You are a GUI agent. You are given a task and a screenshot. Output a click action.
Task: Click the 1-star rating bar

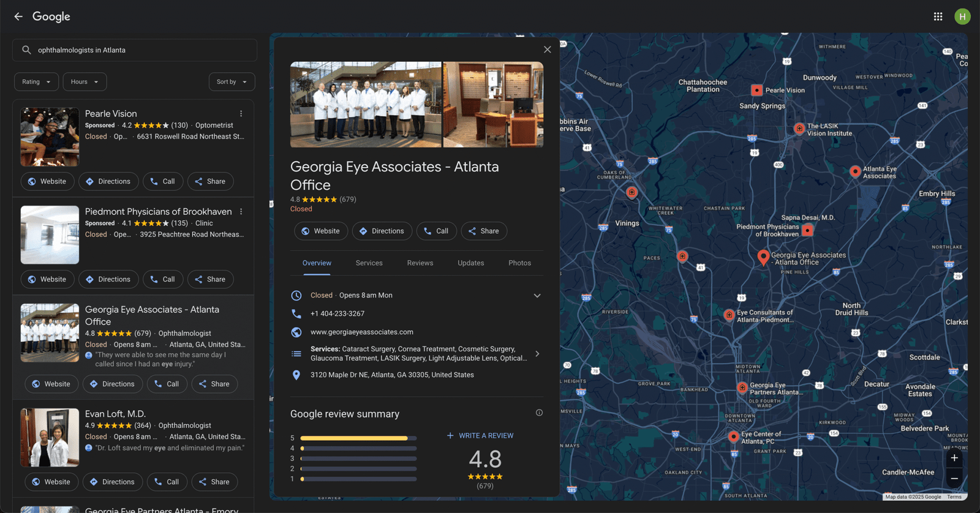tap(358, 479)
